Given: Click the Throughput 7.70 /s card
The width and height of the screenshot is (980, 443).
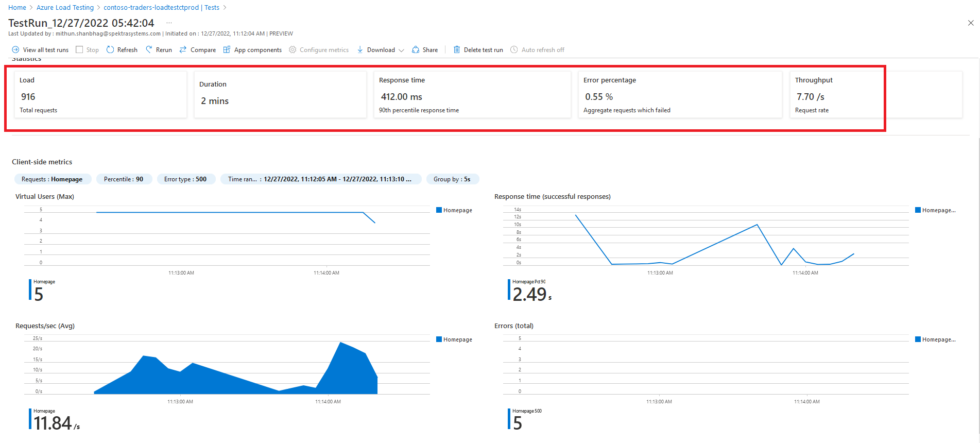Looking at the screenshot, I should tap(876, 95).
